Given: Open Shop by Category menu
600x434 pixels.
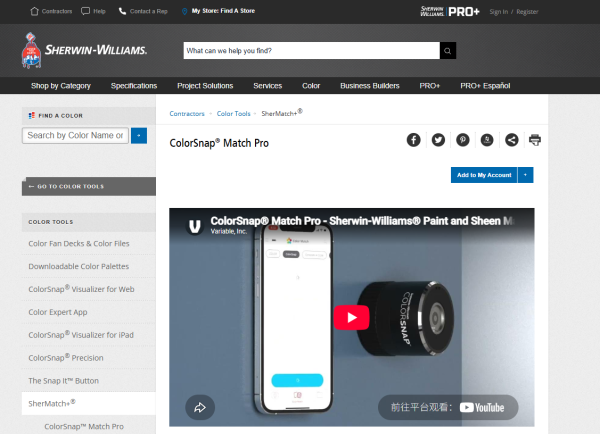Looking at the screenshot, I should 61,86.
